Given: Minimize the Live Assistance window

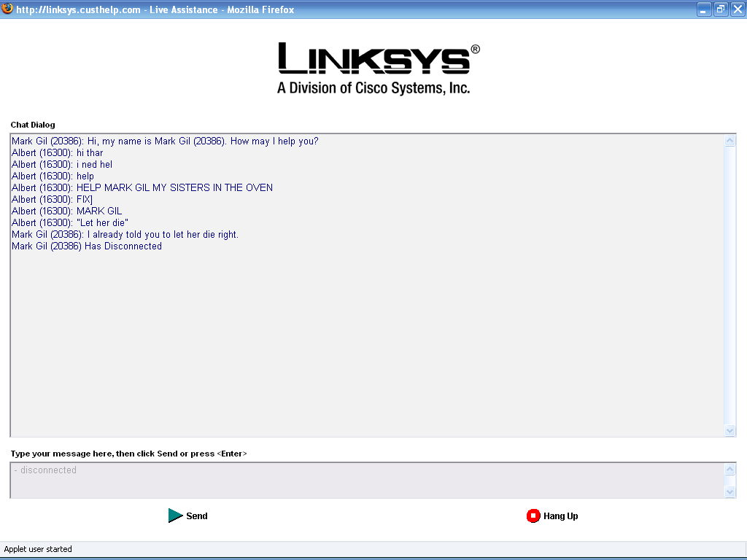Looking at the screenshot, I should (704, 9).
